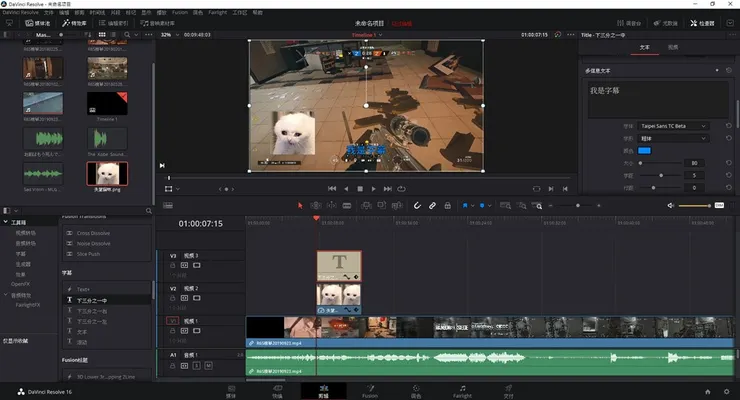Open the font style dropdown below font

click(673, 138)
